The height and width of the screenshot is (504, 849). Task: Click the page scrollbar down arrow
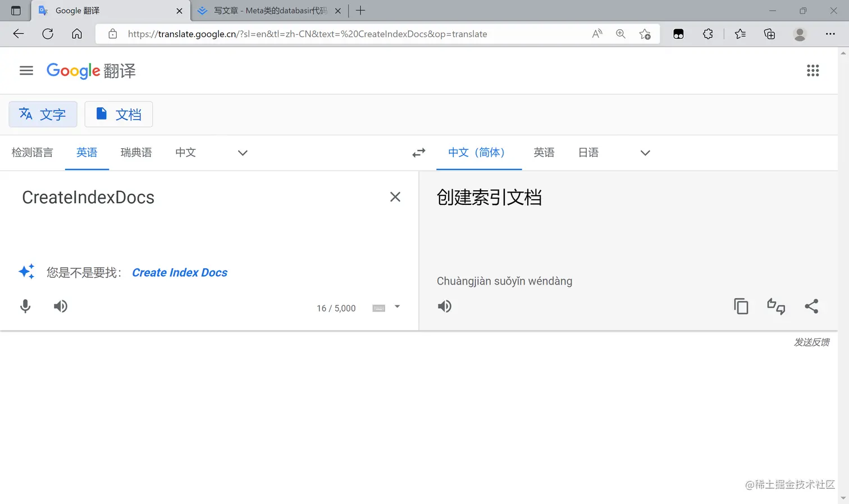843,498
